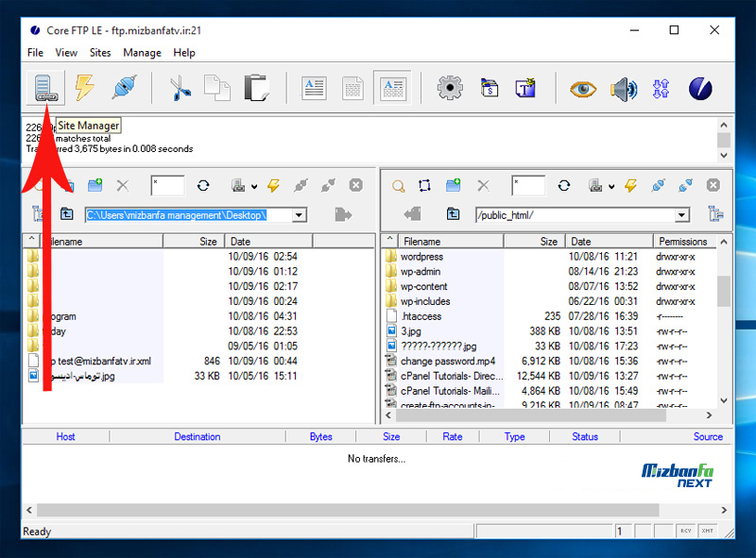Click the blue plug reconnect icon in main toolbar
756x558 pixels.
(125, 88)
